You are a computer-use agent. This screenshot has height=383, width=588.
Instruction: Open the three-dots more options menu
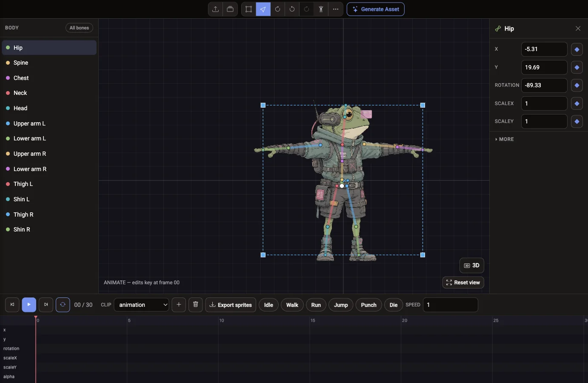tap(336, 9)
